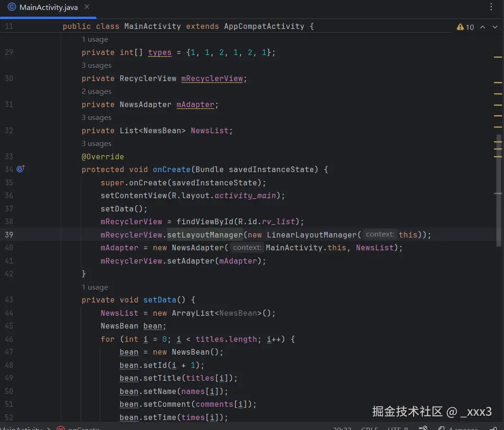Click the override gutter icon on line 34
The image size is (504, 430).
[x=20, y=169]
